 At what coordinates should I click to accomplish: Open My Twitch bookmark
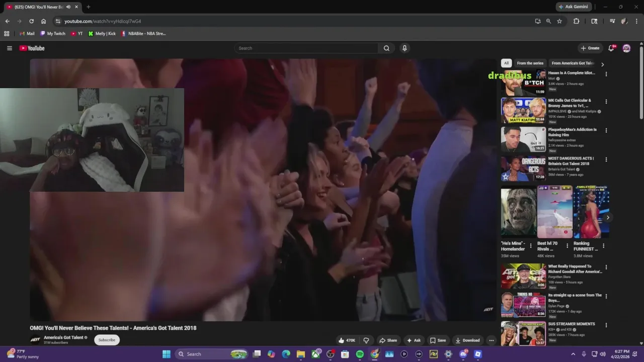coord(53,34)
